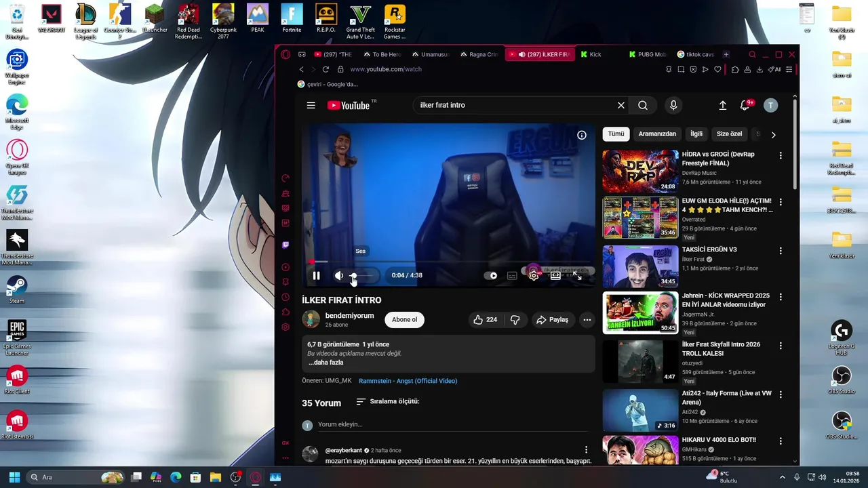The height and width of the screenshot is (488, 868).
Task: Open Twitch in the Opera sidebar
Action: point(285,245)
